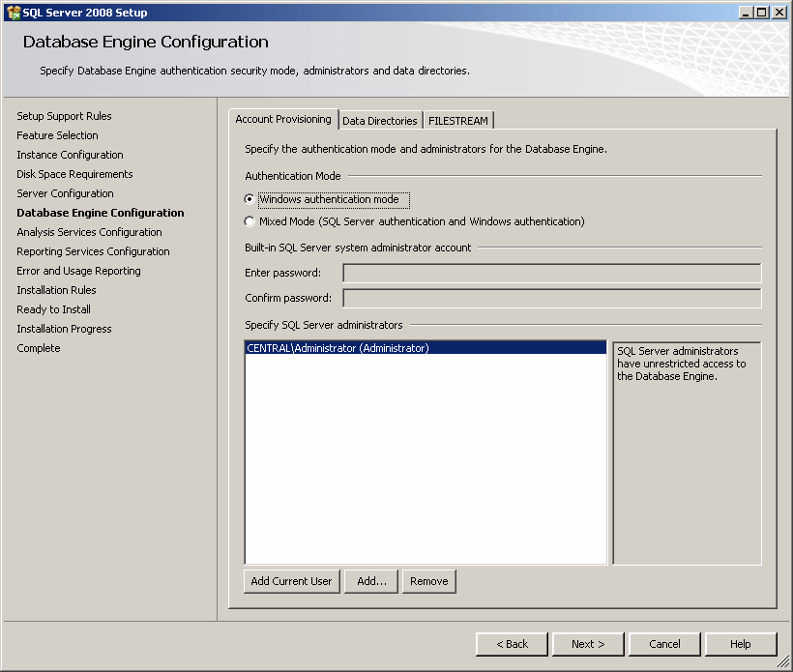Click Server Configuration step

pos(65,193)
